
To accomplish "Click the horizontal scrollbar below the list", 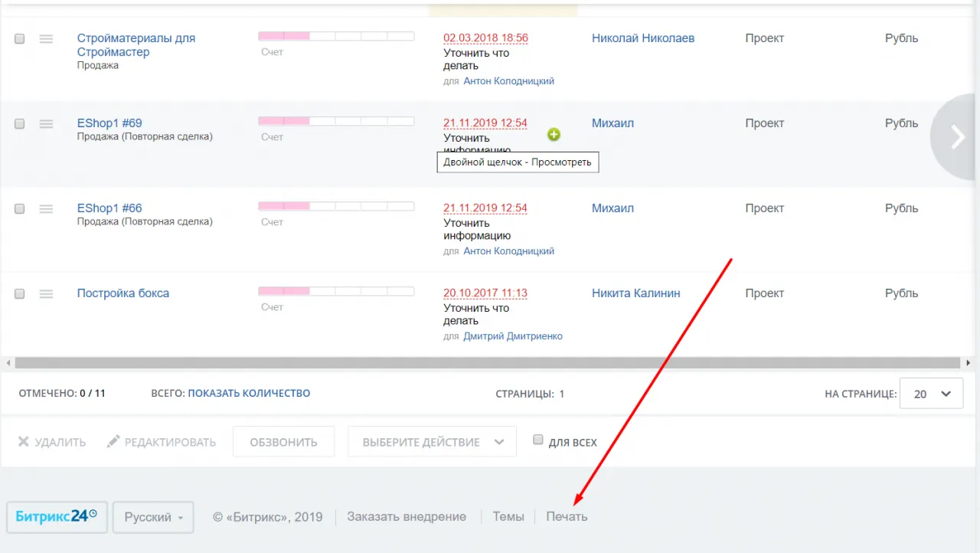I will (490, 362).
